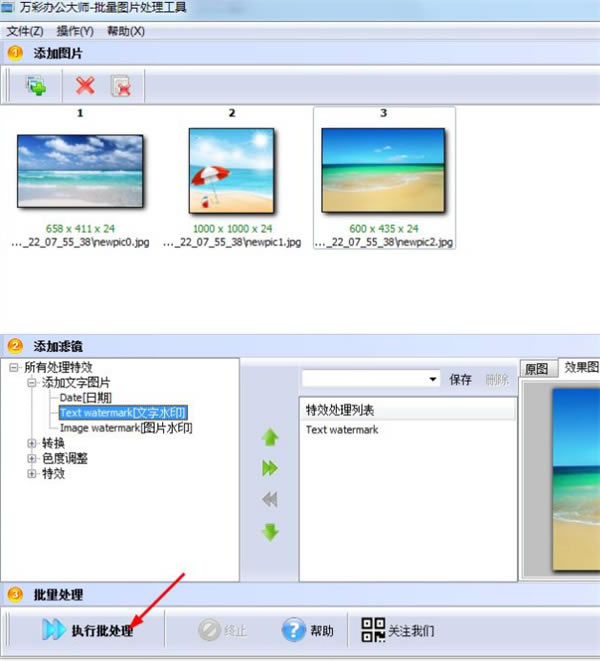Click the 添加图片 section header
This screenshot has width=600, height=661.
[x=58, y=54]
